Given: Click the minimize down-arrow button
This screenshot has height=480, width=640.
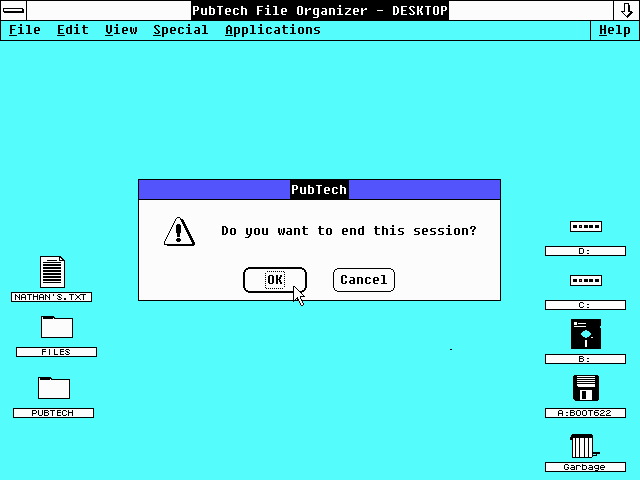Looking at the screenshot, I should [627, 10].
